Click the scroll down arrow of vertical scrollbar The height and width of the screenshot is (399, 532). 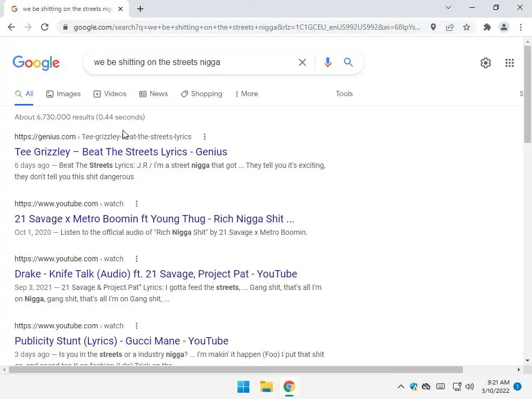[527, 361]
